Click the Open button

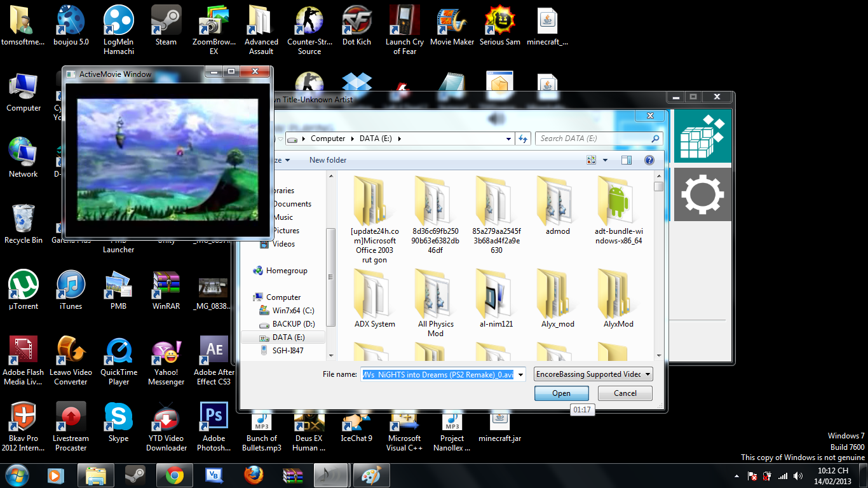(x=561, y=393)
